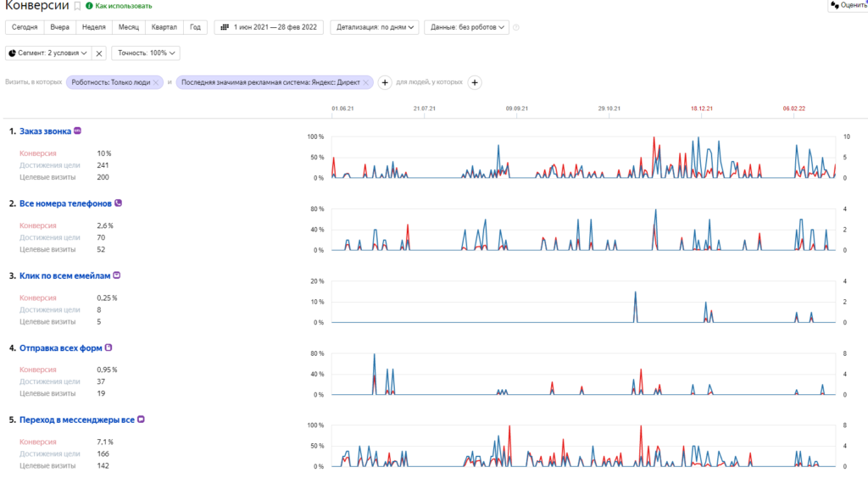Viewport: 868px width, 478px height.
Task: Add a people condition plus after для людей
Action: pos(475,82)
